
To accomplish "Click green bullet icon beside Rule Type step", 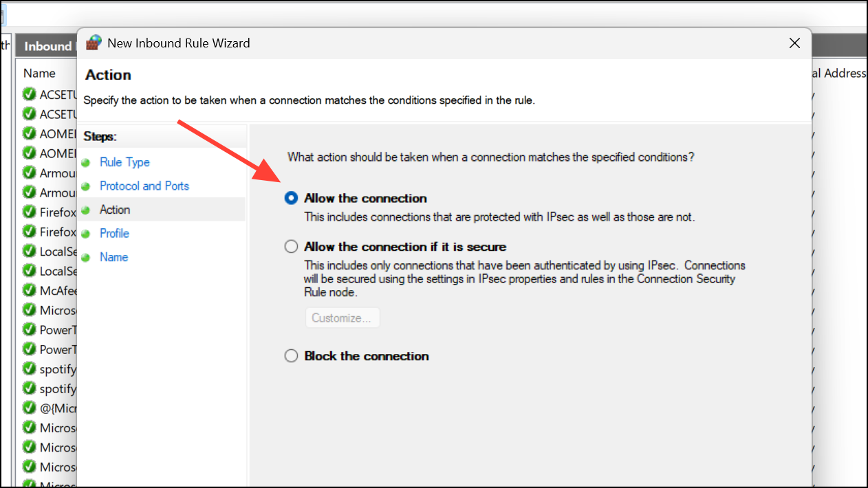I will click(x=86, y=163).
